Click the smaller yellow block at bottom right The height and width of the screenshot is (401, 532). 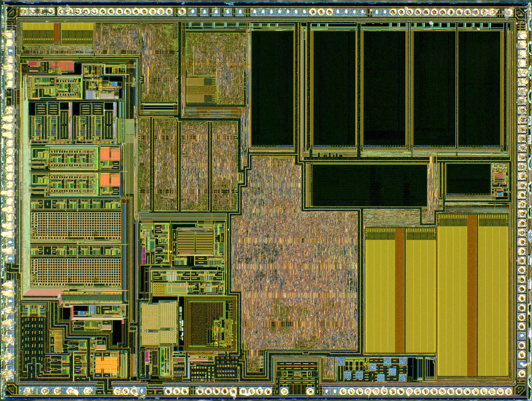click(x=400, y=290)
